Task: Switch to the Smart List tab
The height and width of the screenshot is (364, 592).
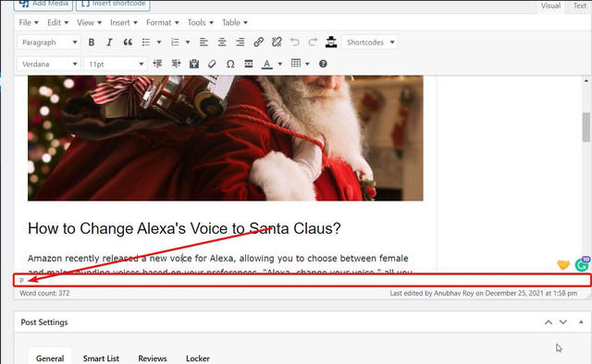Action: tap(101, 358)
